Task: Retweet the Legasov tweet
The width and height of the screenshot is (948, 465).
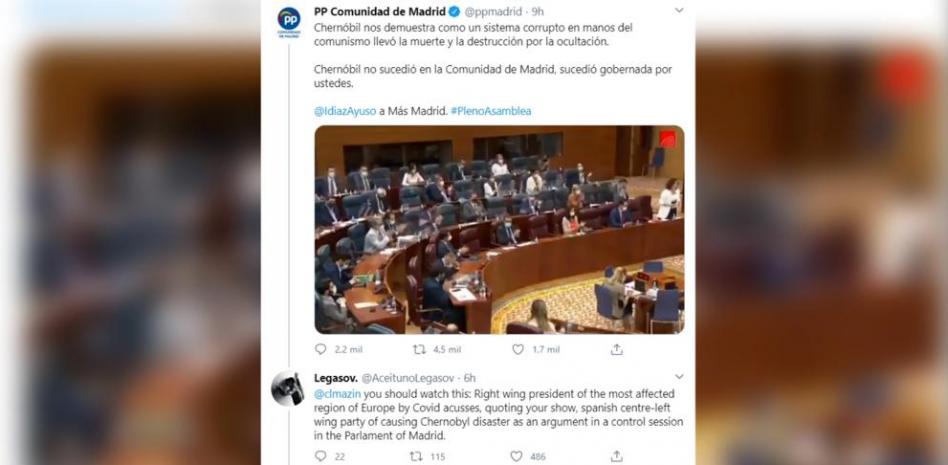Action: pyautogui.click(x=416, y=457)
